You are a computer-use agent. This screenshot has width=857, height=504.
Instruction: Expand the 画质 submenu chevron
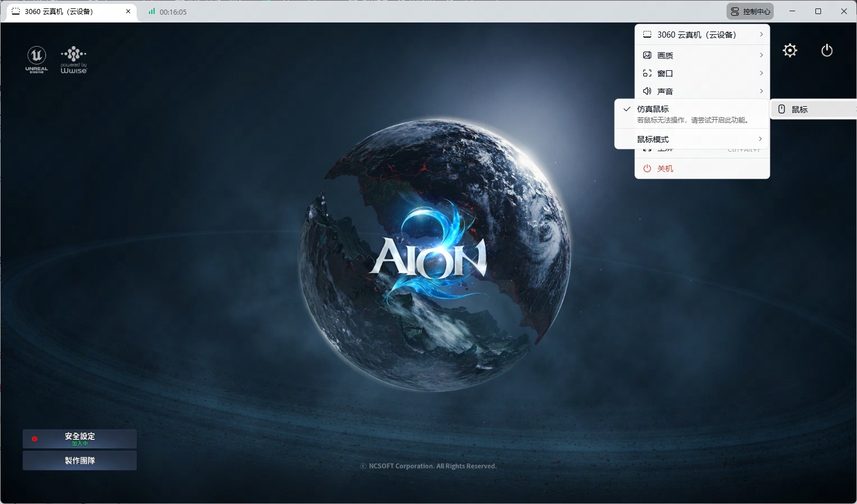[761, 55]
